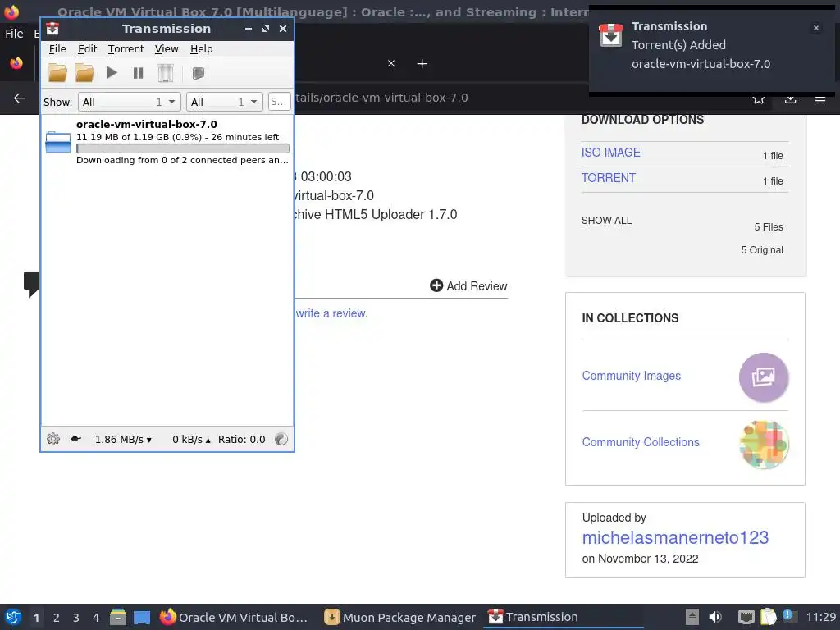Open upload speed 0 kB/s indicator
The height and width of the screenshot is (630, 840).
coord(191,440)
